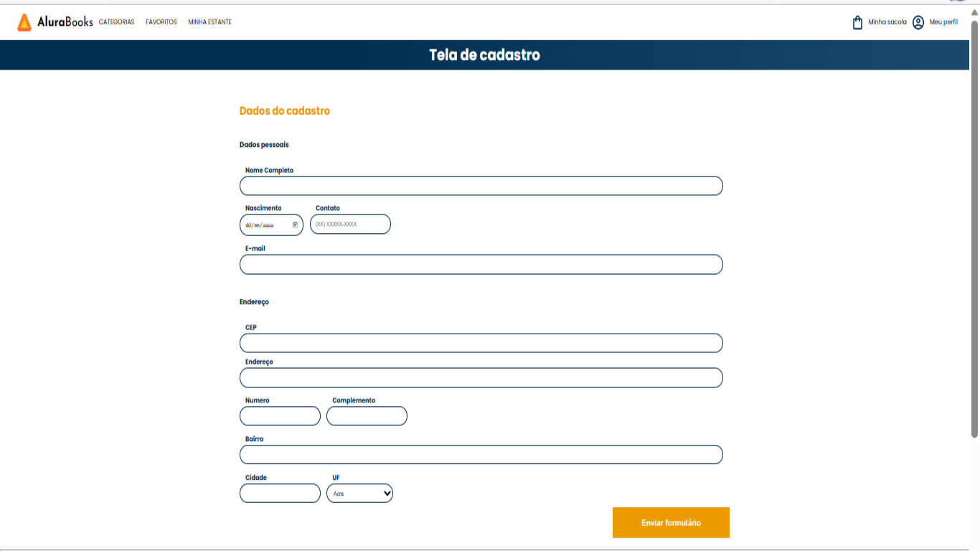Focus the Nome Completo input field

click(x=481, y=186)
